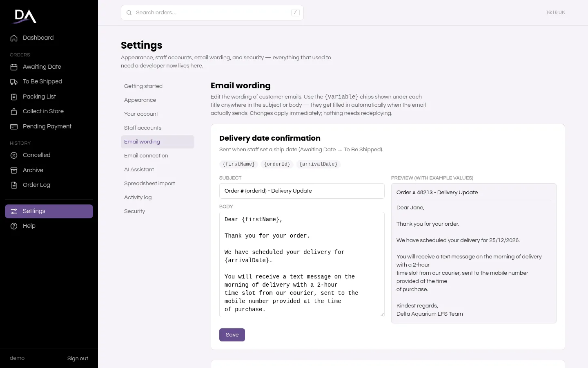Click into the Subject input field
Viewport: 588px width, 368px height.
click(302, 191)
